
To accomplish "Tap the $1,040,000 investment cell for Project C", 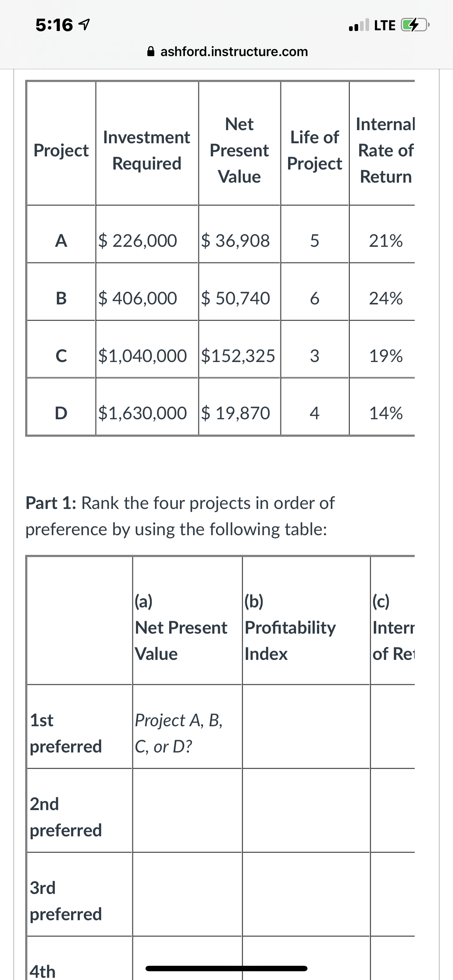I will [x=147, y=356].
